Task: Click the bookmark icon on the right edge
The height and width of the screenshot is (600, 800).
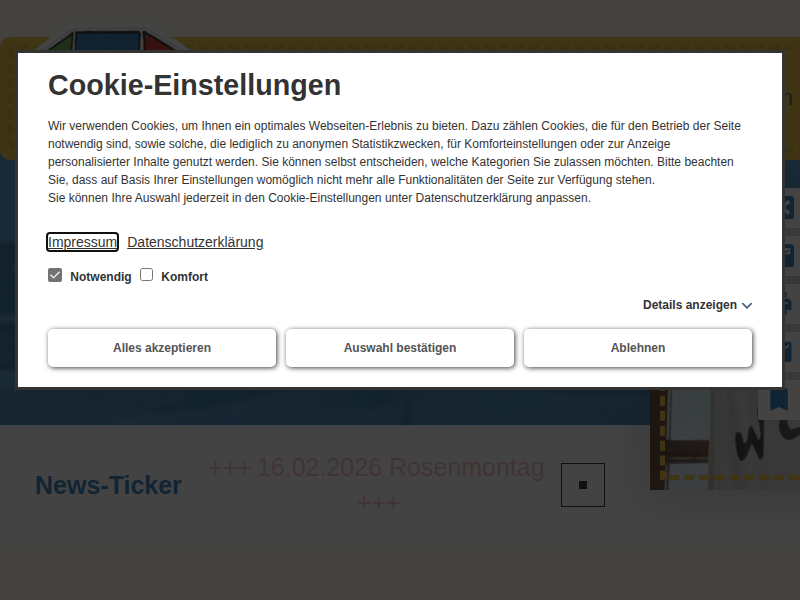Action: coord(779,401)
